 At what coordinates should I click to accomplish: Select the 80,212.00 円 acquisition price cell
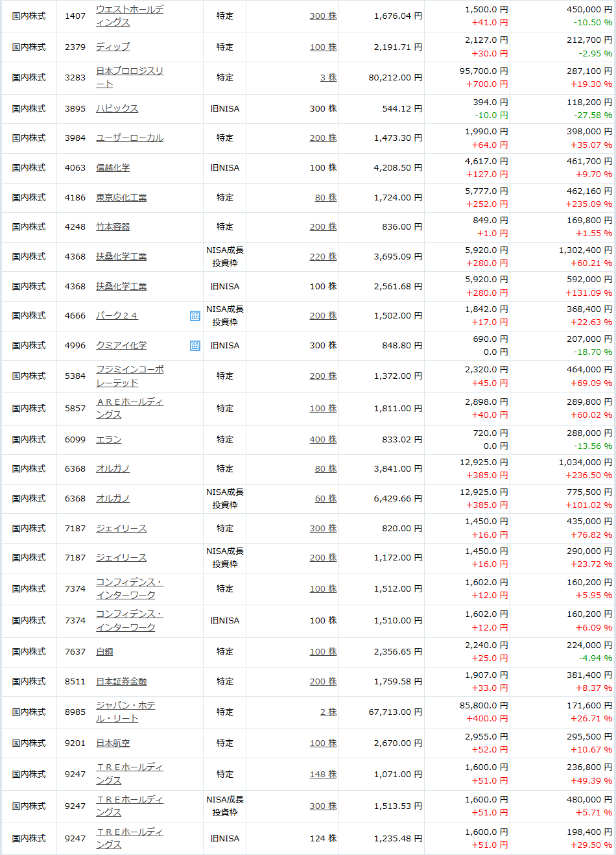[x=396, y=77]
